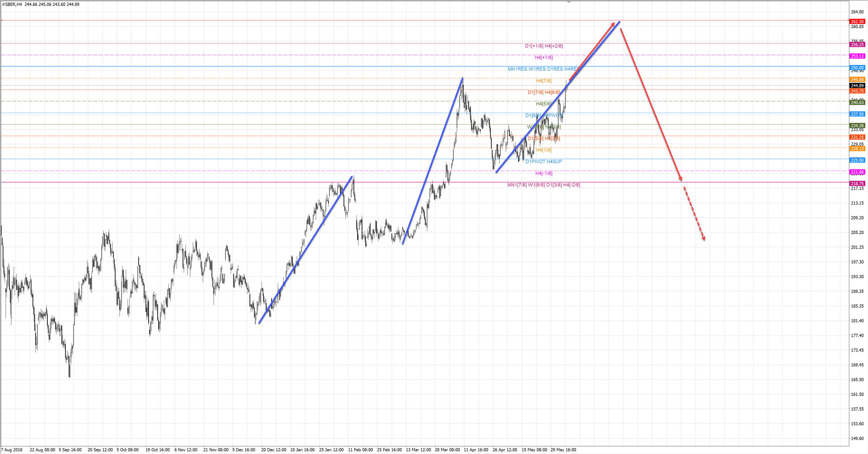Viewport: 868px width, 454px height.
Task: Select the H4[+1/8] level text label
Action: click(543, 58)
